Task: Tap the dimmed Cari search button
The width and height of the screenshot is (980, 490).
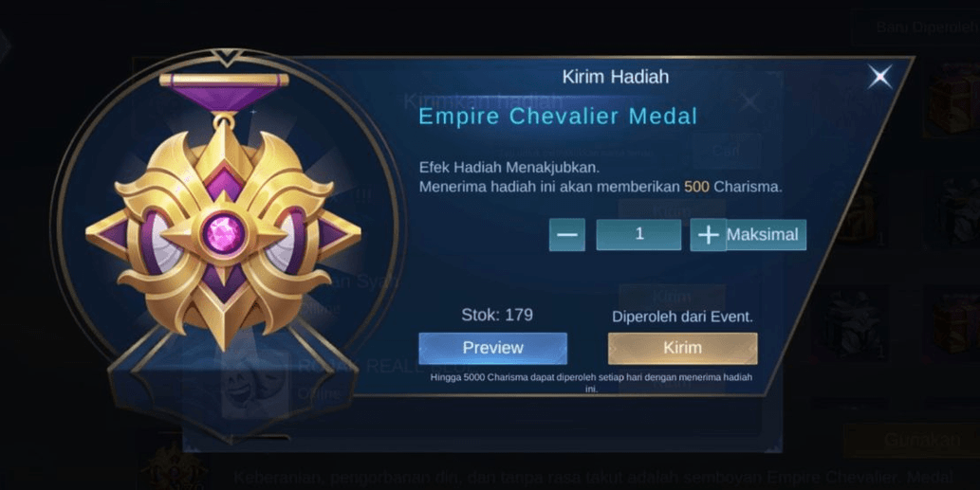Action: click(727, 151)
